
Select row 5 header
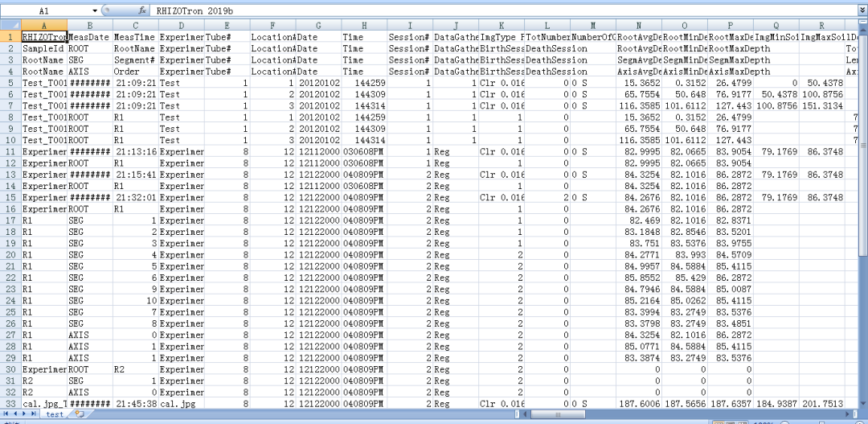10,83
